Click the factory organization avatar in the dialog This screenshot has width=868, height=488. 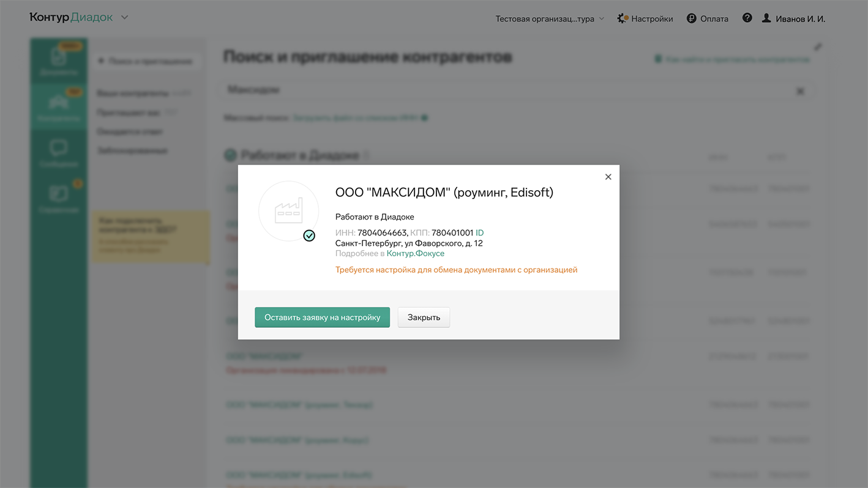point(289,211)
